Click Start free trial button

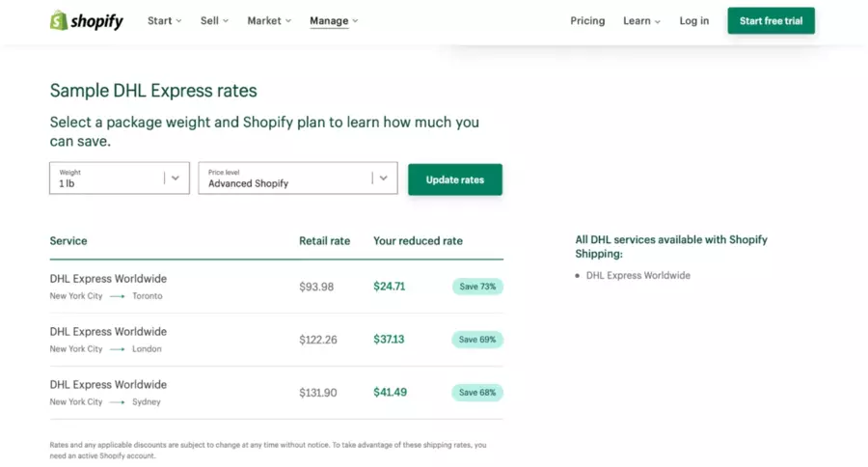(772, 20)
